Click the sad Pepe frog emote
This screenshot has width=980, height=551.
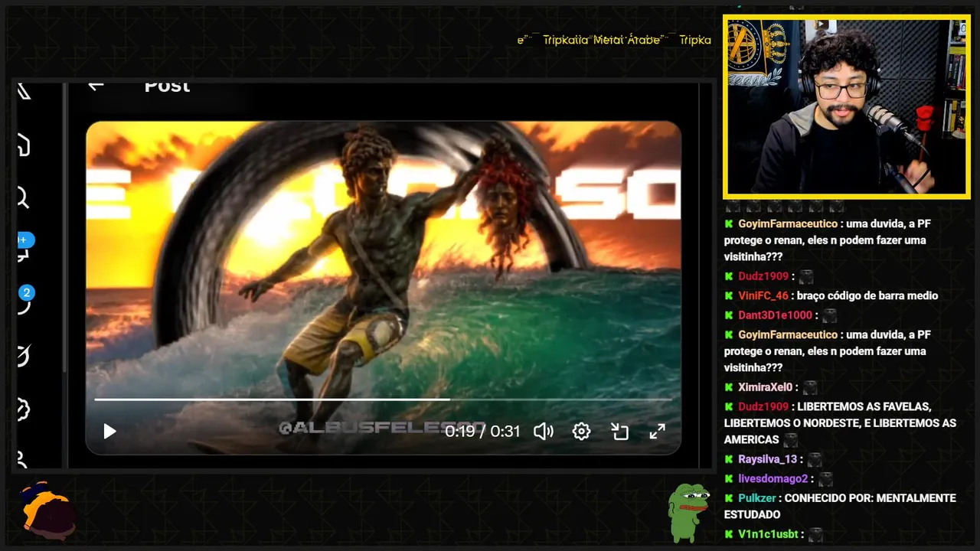(688, 511)
